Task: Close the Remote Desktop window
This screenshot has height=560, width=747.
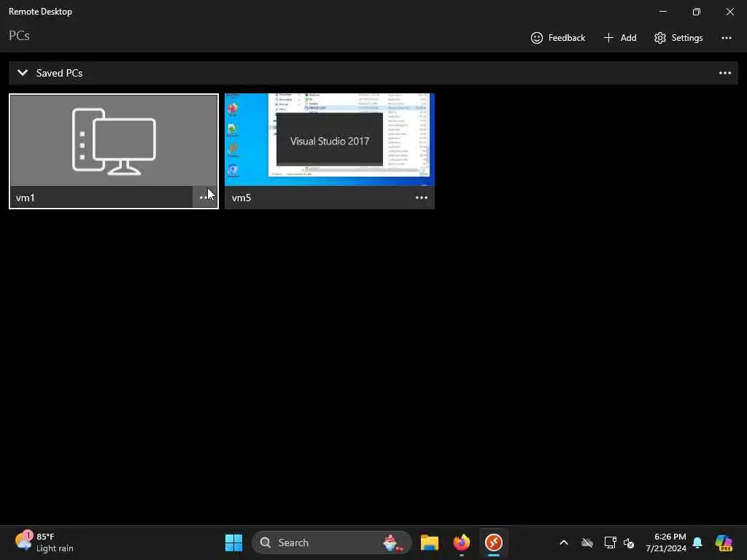Action: click(x=729, y=12)
